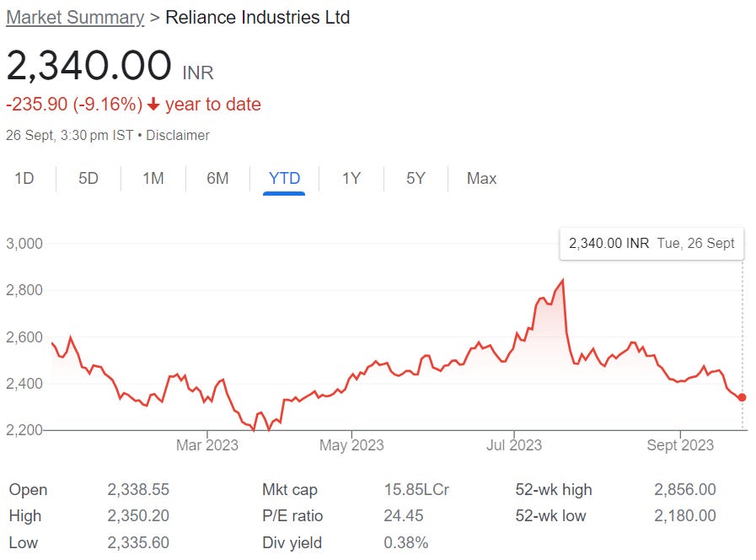Switch to the 1M chart range
The image size is (756, 560).
coord(153,179)
